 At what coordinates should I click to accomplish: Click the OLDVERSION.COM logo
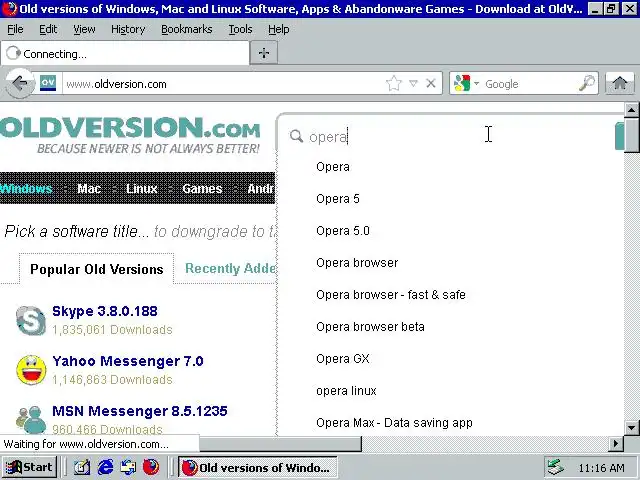(x=130, y=135)
